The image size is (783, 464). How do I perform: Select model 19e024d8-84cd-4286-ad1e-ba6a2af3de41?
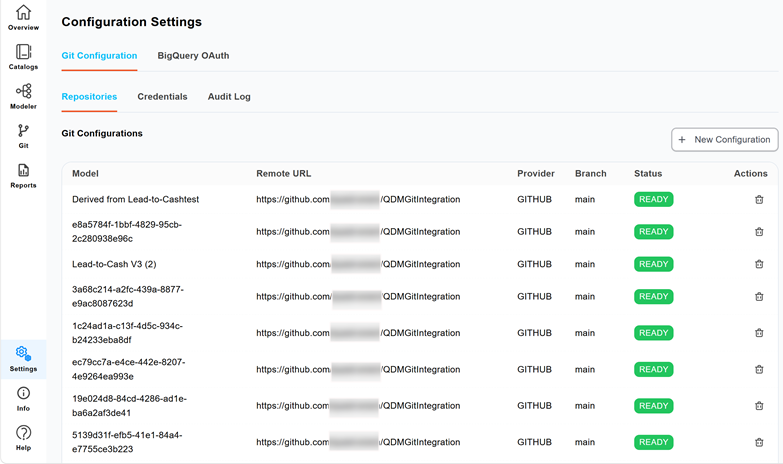129,406
